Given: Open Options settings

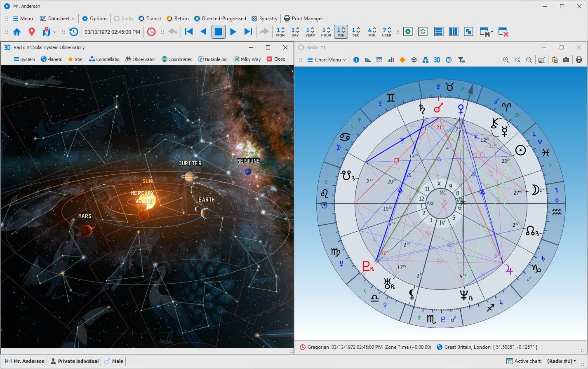Looking at the screenshot, I should tap(94, 19).
